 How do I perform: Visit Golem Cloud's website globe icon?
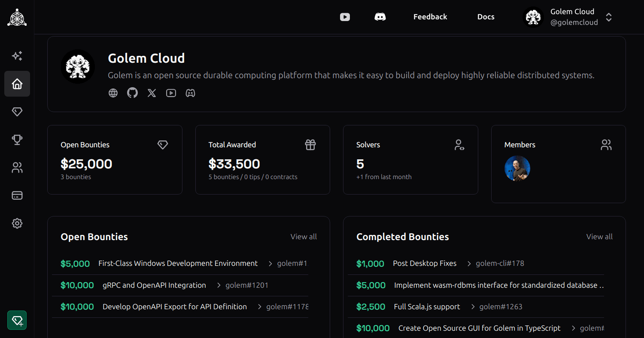(113, 93)
